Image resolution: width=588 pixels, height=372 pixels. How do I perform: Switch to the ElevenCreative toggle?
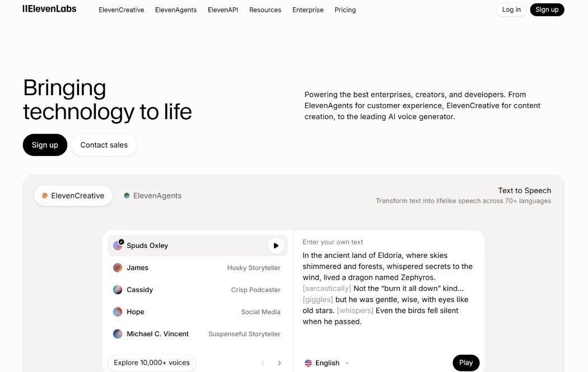click(73, 196)
